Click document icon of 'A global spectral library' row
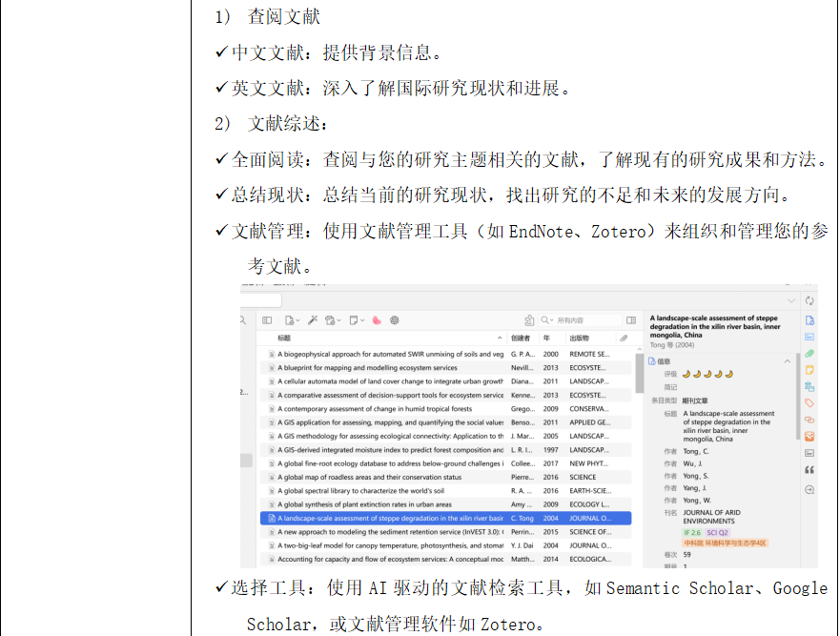840x636 pixels. 272,491
